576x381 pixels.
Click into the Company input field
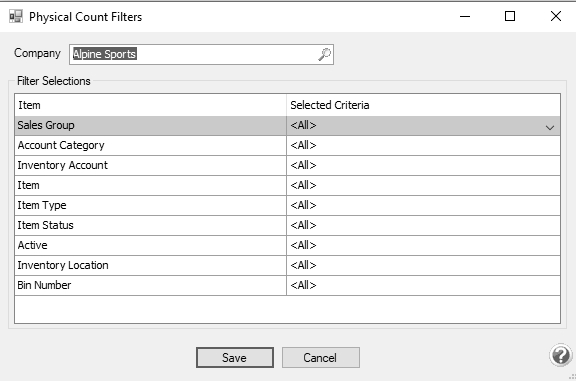click(201, 54)
